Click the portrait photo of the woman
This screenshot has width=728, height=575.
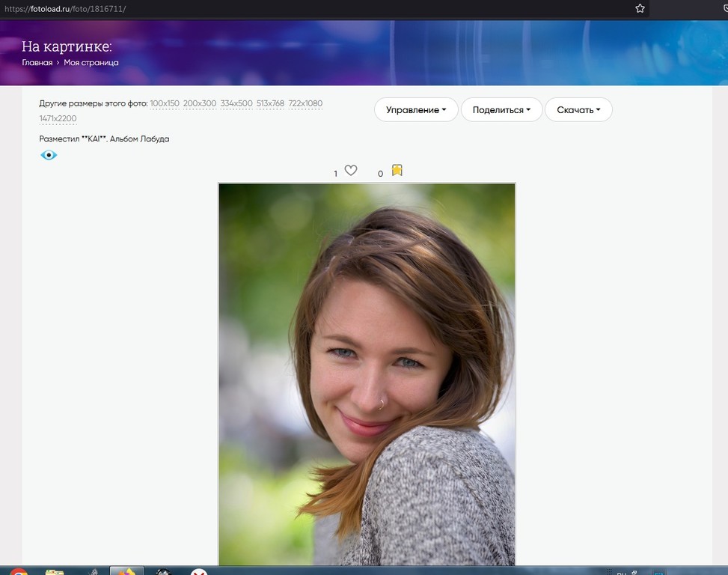tap(367, 374)
